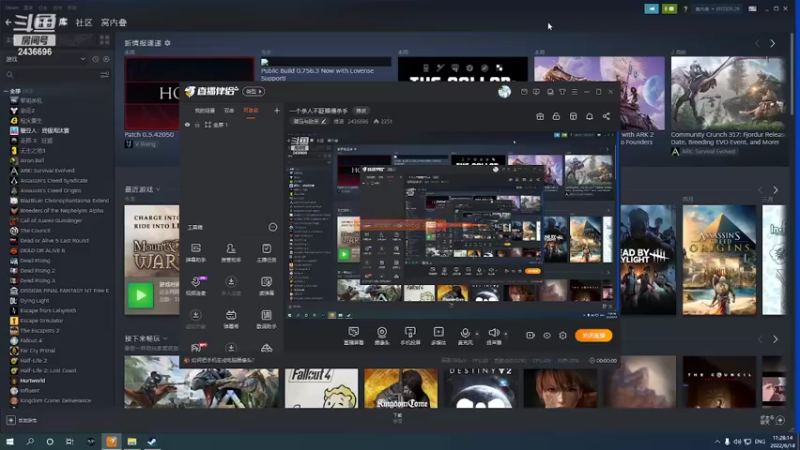The width and height of the screenshot is (800, 450).
Task: Expand the recent games shelf dropdown
Action: pos(158,189)
